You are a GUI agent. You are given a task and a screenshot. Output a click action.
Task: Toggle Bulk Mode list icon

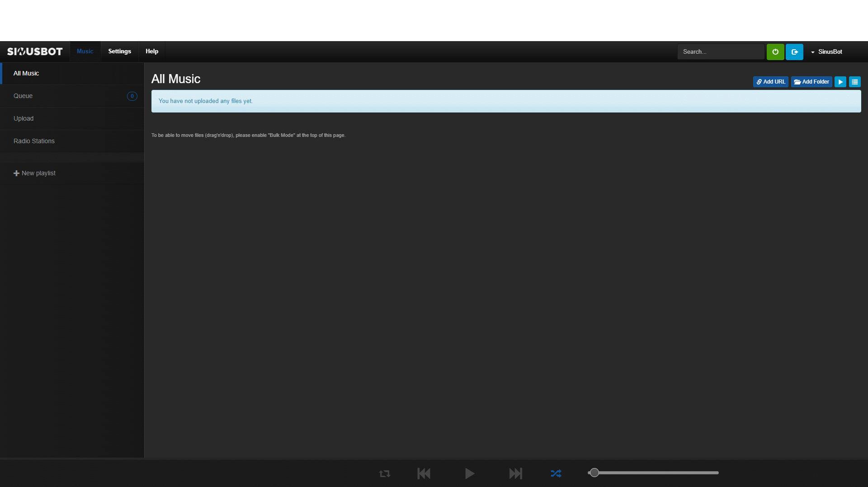pos(854,82)
